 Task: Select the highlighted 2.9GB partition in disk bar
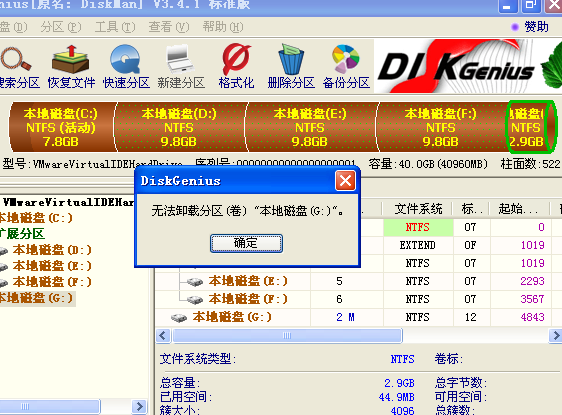tap(530, 127)
